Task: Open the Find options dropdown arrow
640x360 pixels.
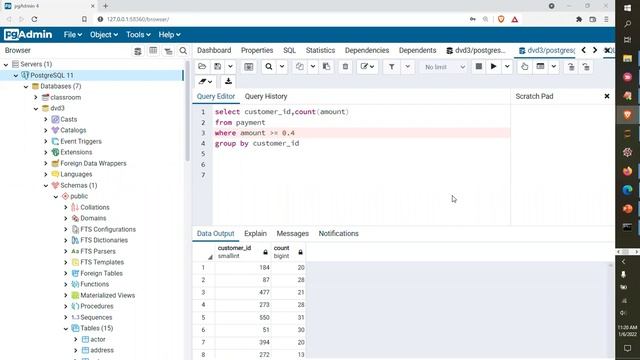Action: [x=282, y=67]
